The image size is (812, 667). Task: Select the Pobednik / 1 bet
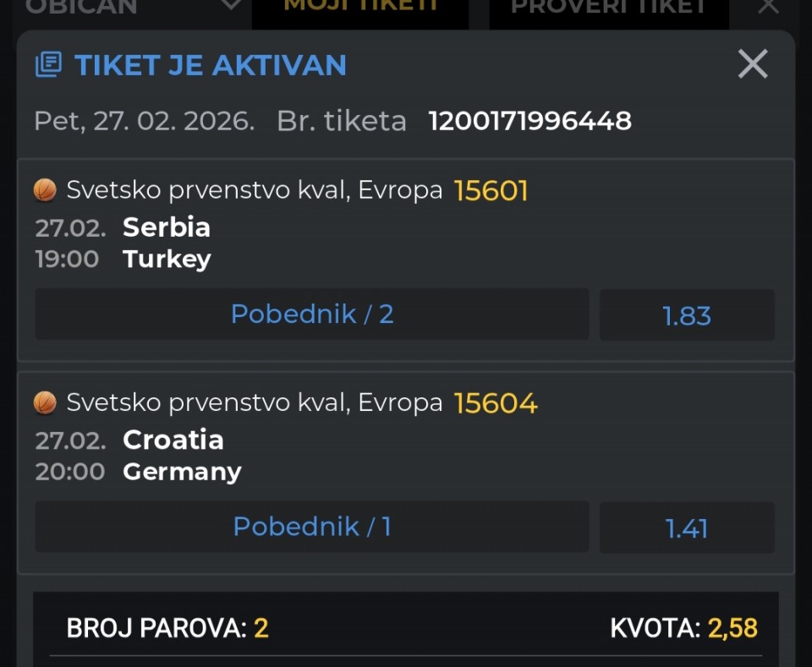tap(312, 527)
